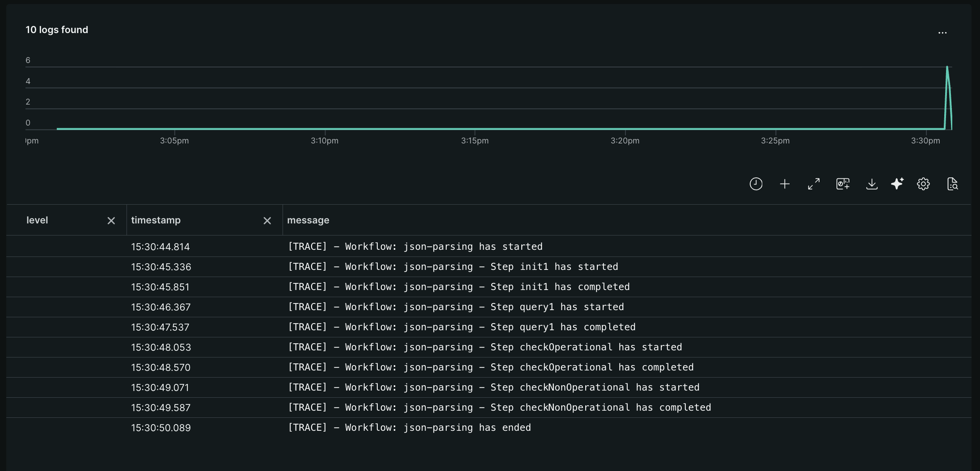The width and height of the screenshot is (980, 471).
Task: Click the add to dashboard icon
Action: click(843, 184)
